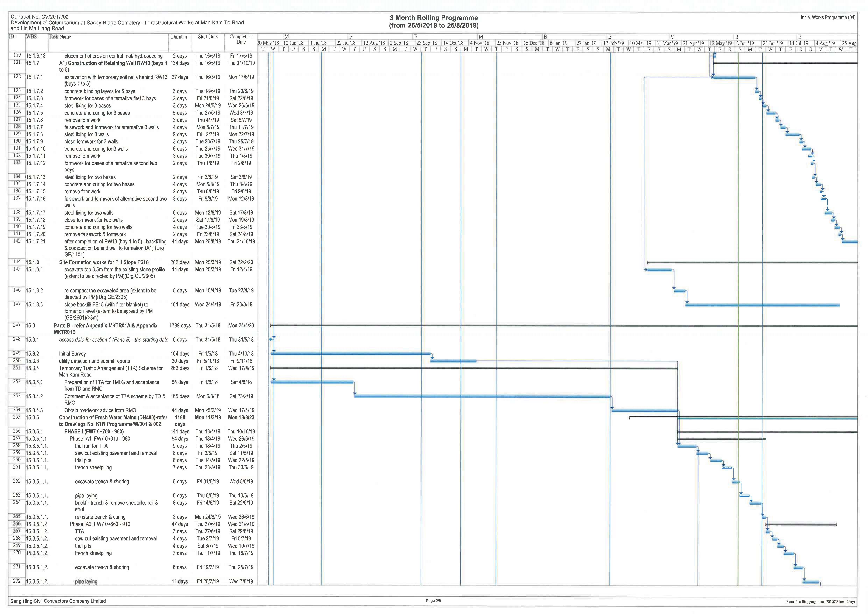The height and width of the screenshot is (614, 868).
Task: Select the Duration column header
Action: 180,37
